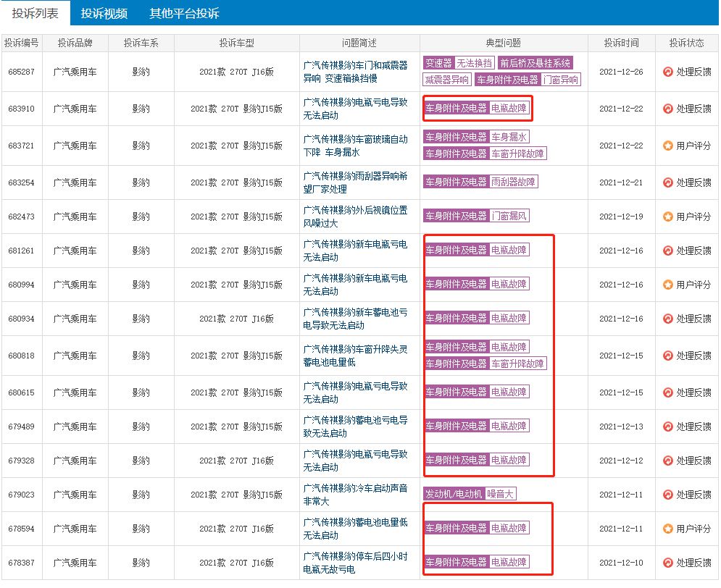
Task: Click the 处理反馈 status for 685287
Action: pyautogui.click(x=693, y=72)
